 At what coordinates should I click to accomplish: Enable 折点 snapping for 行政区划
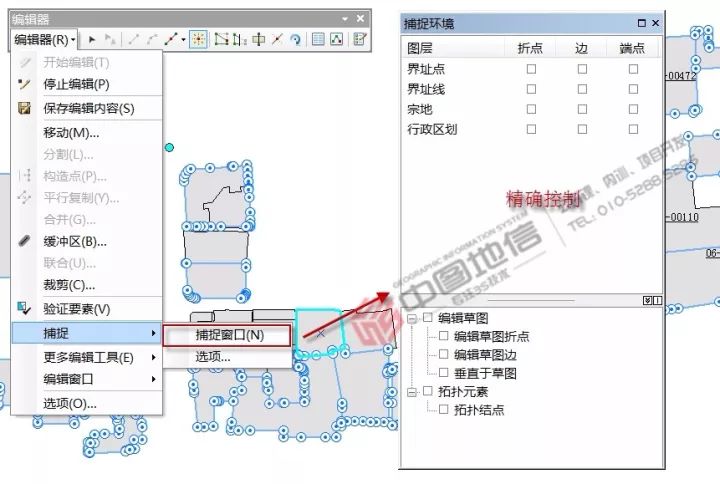pos(531,129)
